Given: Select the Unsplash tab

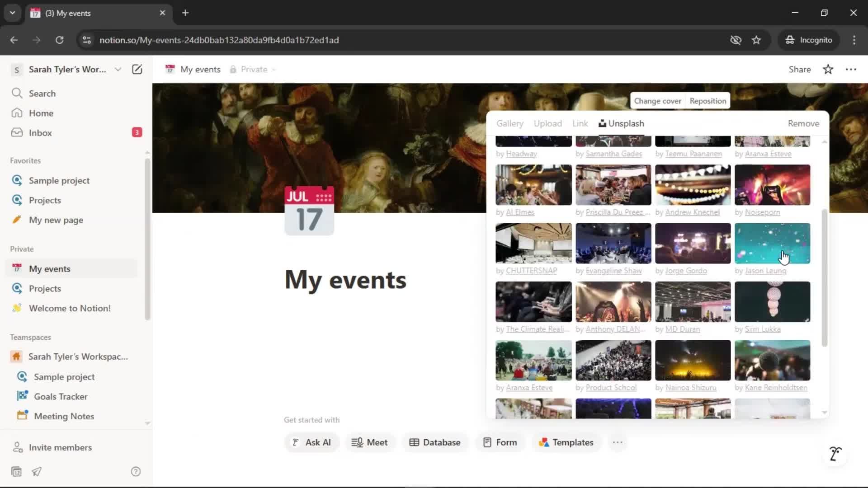Looking at the screenshot, I should [x=621, y=123].
